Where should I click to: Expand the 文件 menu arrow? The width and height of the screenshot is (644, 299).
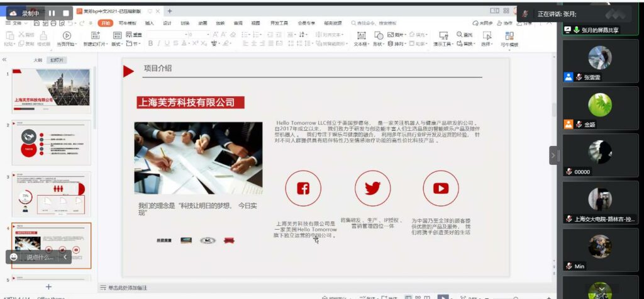pyautogui.click(x=25, y=23)
